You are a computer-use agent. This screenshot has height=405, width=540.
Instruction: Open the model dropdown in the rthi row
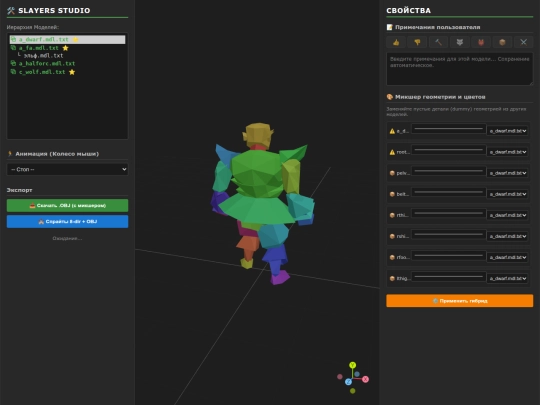pos(508,215)
